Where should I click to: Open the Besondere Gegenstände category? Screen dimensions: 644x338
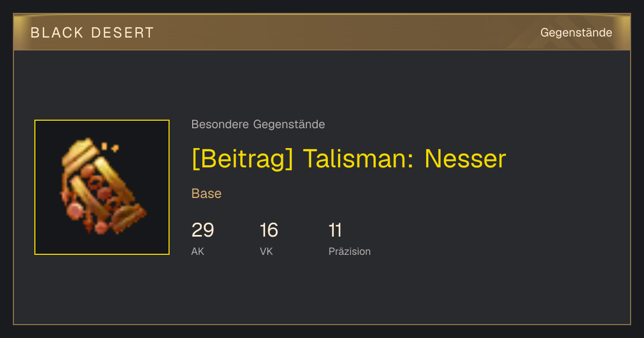[x=258, y=124]
